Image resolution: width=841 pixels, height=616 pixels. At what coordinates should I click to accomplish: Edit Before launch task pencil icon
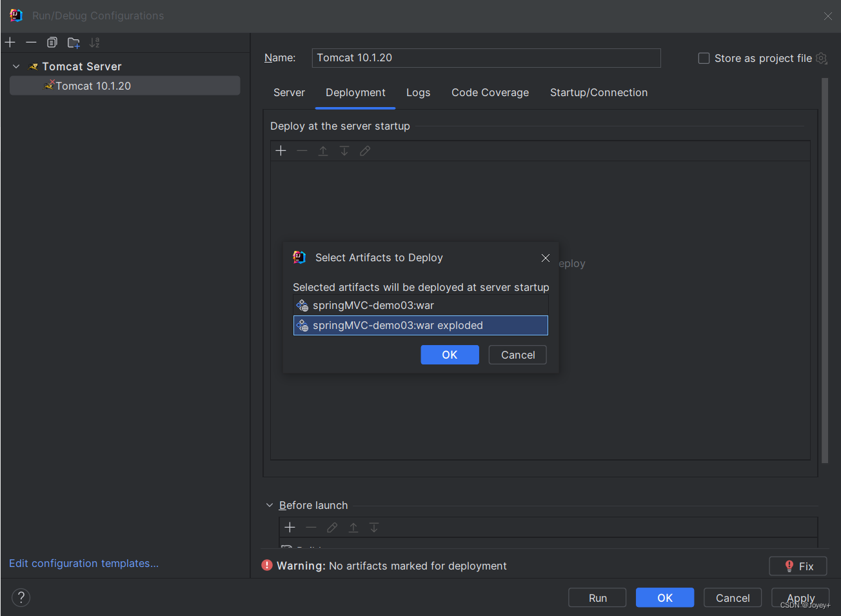(x=332, y=528)
